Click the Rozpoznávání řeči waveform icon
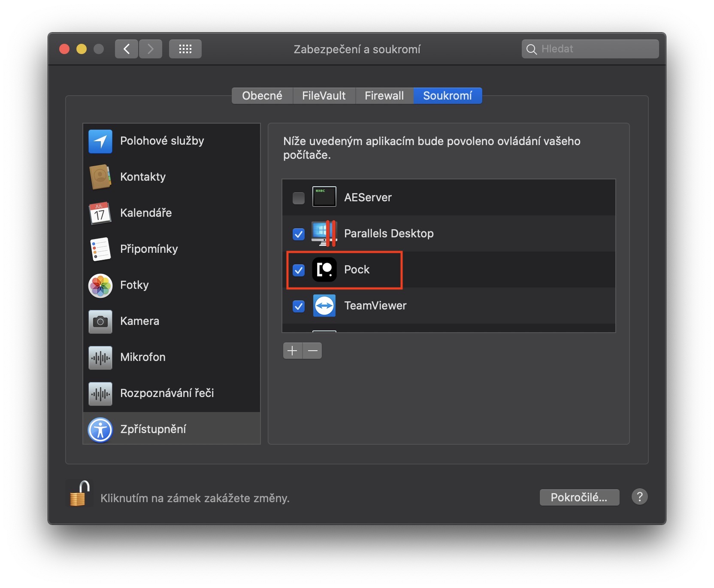The height and width of the screenshot is (588, 714). click(x=100, y=394)
